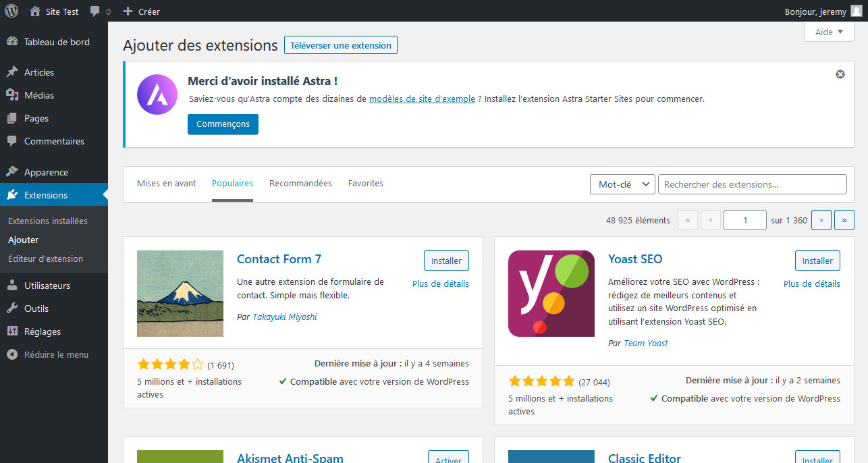The image size is (868, 463).
Task: Open the Mot-clé search type dropdown
Action: tap(622, 184)
